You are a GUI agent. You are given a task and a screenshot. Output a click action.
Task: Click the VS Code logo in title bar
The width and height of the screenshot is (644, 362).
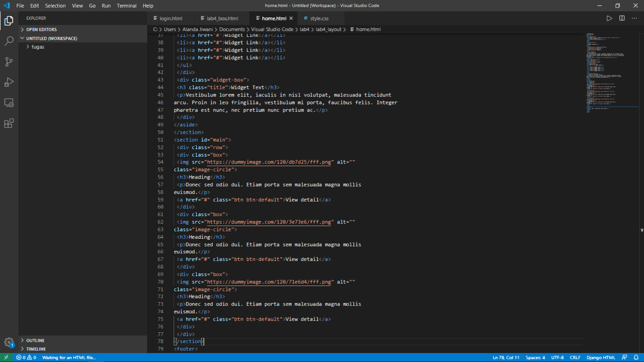coord(6,6)
